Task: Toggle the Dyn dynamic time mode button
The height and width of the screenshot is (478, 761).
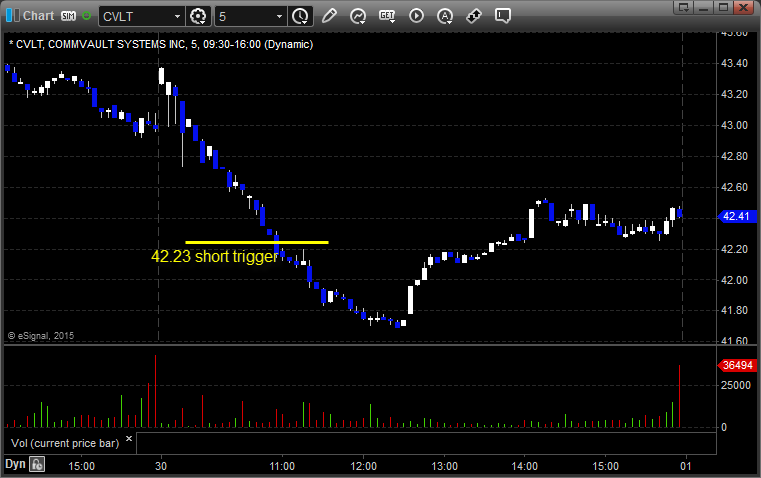Action: coord(15,464)
